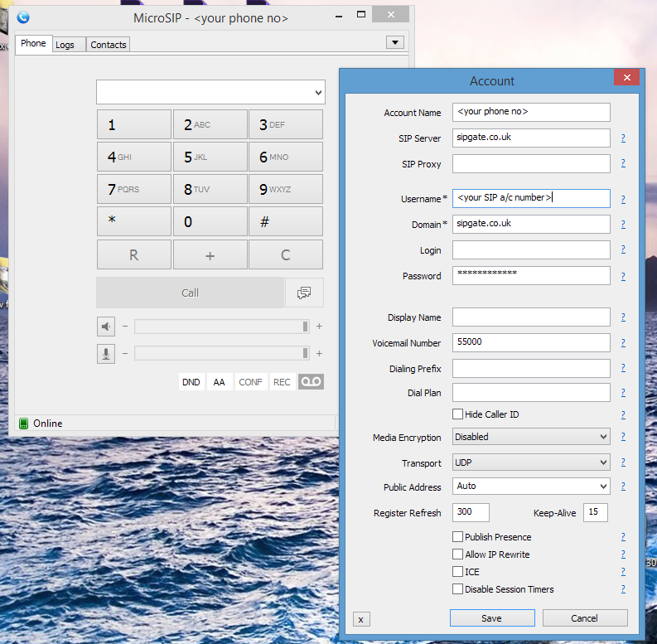Toggle AA auto-answer button
This screenshot has width=657, height=644.
click(220, 382)
